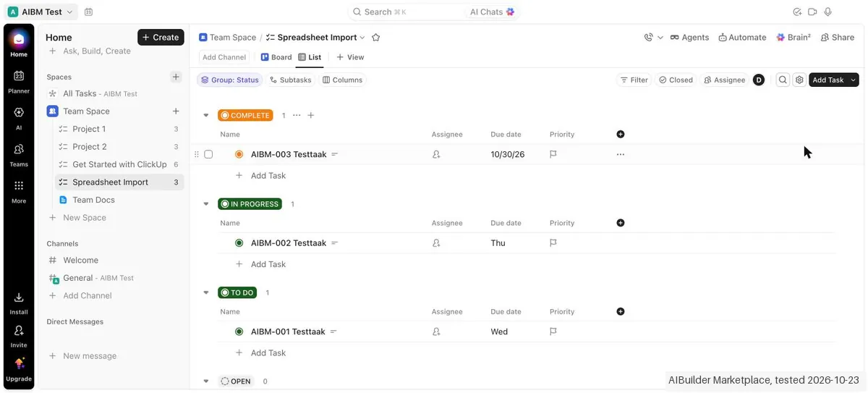868x393 pixels.
Task: Add a new view with + View
Action: point(350,57)
